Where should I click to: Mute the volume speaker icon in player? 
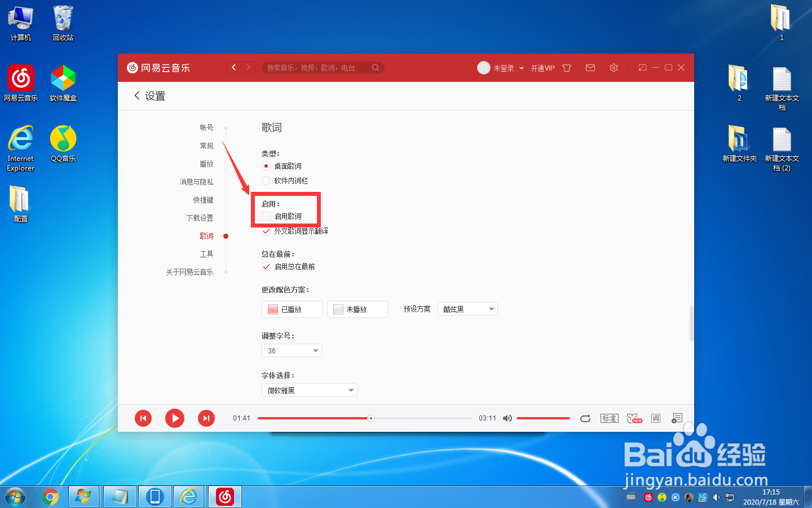click(507, 418)
